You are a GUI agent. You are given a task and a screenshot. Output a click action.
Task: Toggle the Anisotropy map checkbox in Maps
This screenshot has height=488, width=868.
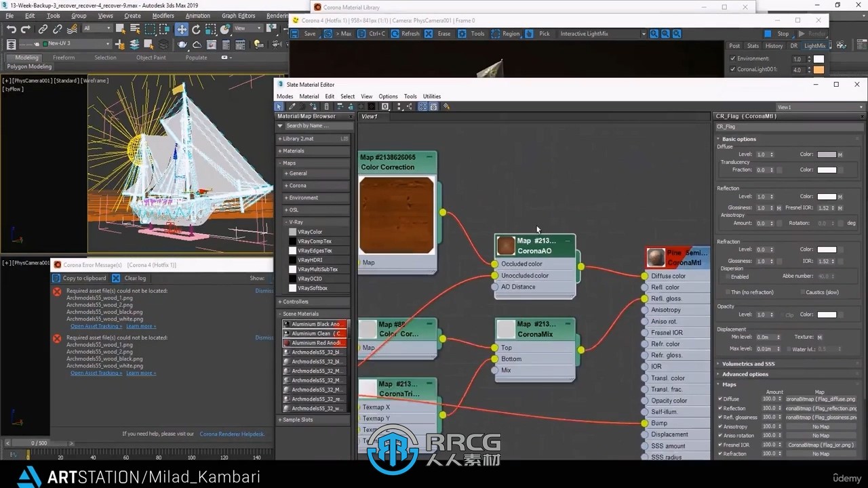[x=720, y=426]
